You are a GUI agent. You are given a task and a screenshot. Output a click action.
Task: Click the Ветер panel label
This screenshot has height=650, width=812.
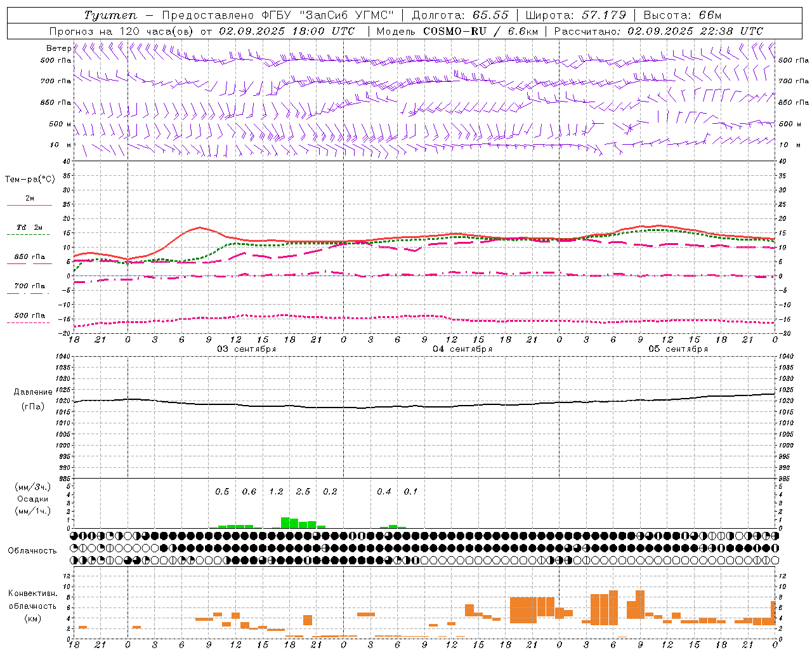tap(58, 48)
